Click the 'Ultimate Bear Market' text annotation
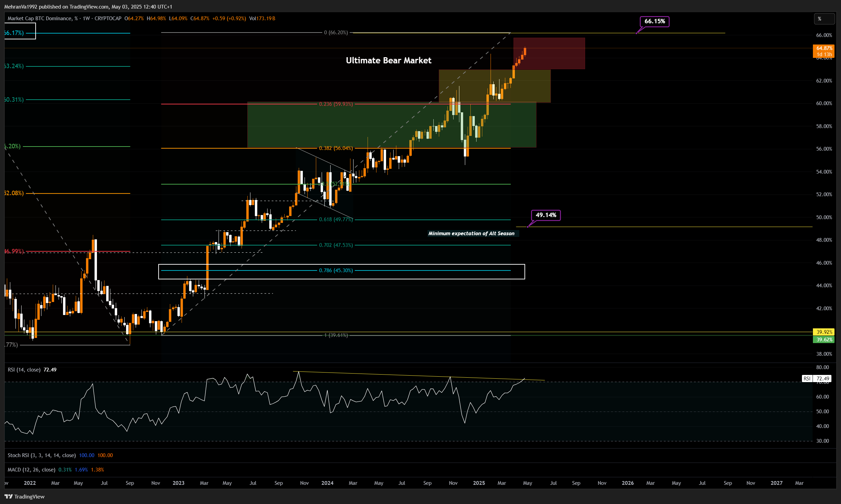The width and height of the screenshot is (841, 504). 388,61
